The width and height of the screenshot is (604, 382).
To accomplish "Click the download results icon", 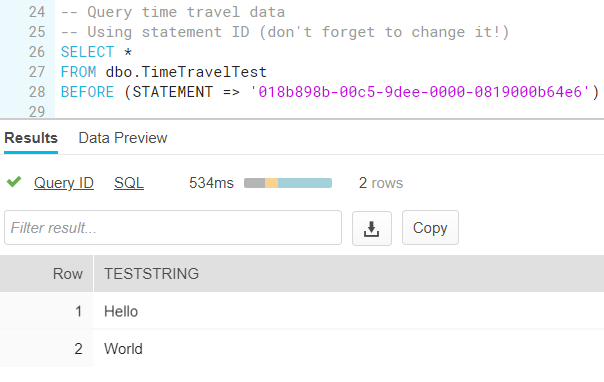I will click(x=372, y=228).
